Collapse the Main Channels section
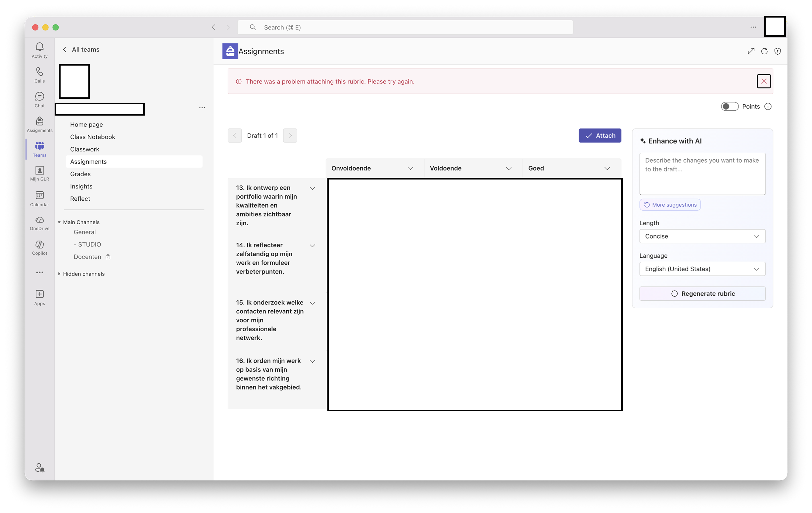Viewport: 812px width, 513px height. coord(59,222)
